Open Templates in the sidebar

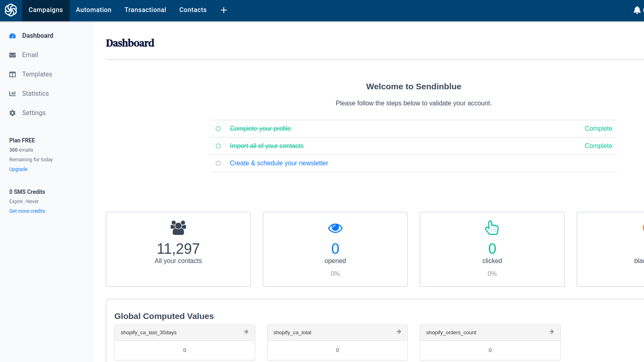37,74
